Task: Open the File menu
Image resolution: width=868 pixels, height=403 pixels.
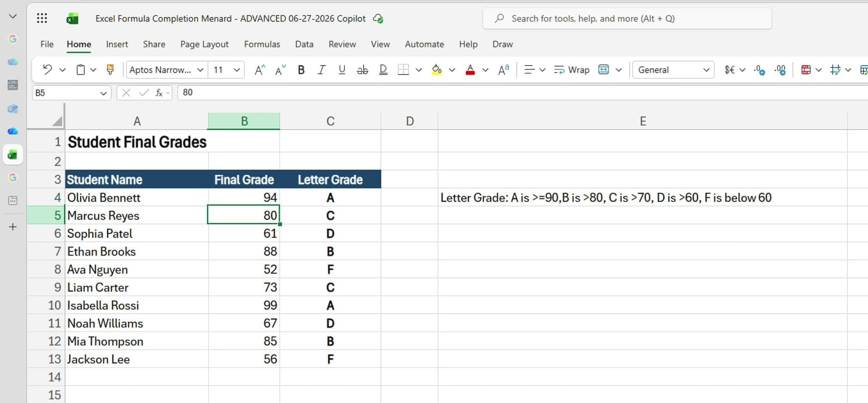Action: coord(47,44)
